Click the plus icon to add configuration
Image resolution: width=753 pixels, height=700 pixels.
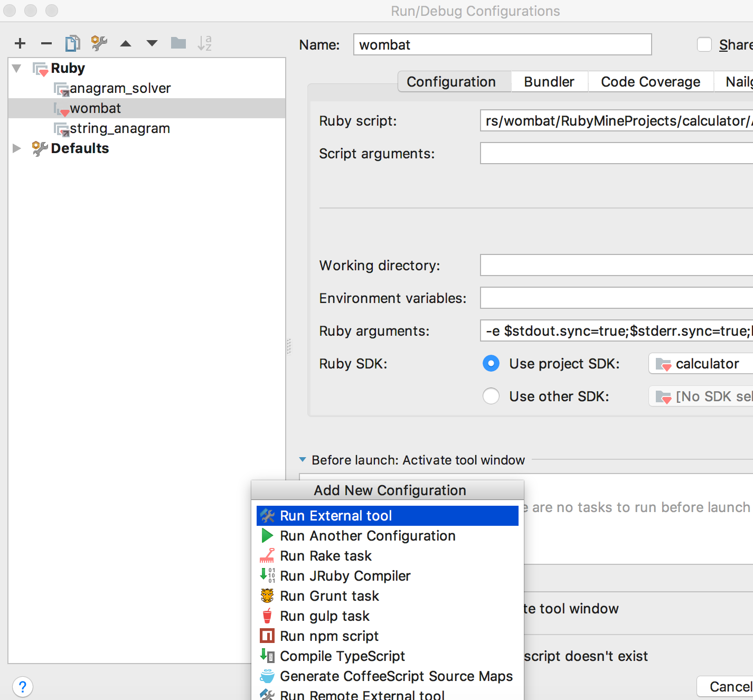point(20,43)
